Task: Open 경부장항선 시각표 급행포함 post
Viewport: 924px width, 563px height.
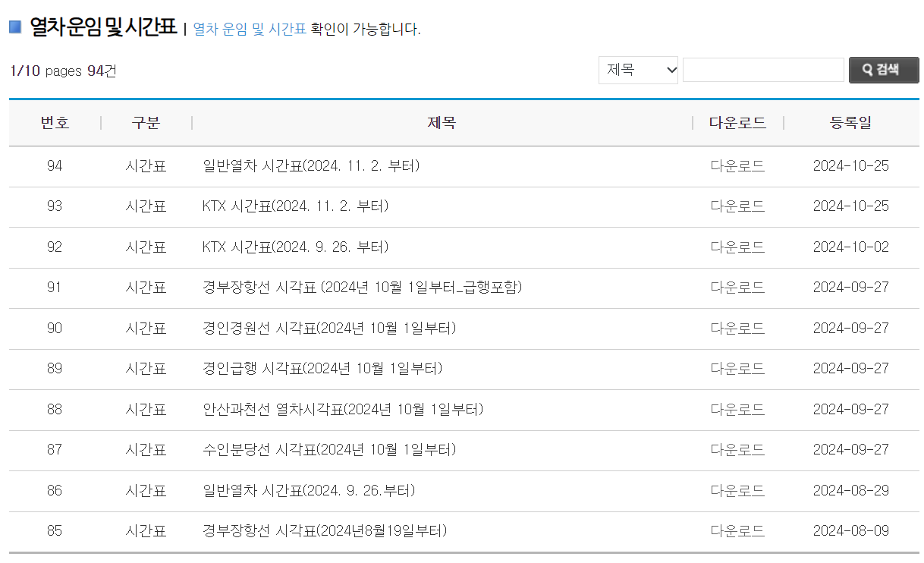Action: (x=363, y=288)
